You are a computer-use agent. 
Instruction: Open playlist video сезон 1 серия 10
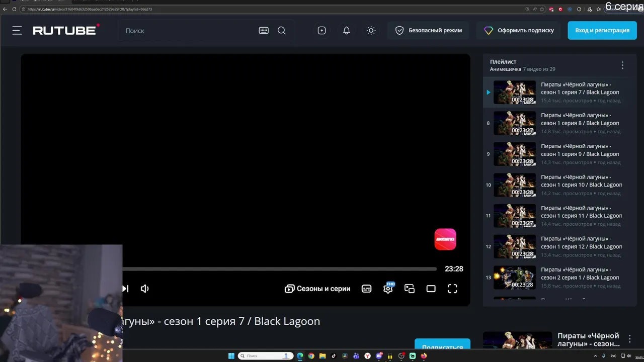click(x=559, y=185)
